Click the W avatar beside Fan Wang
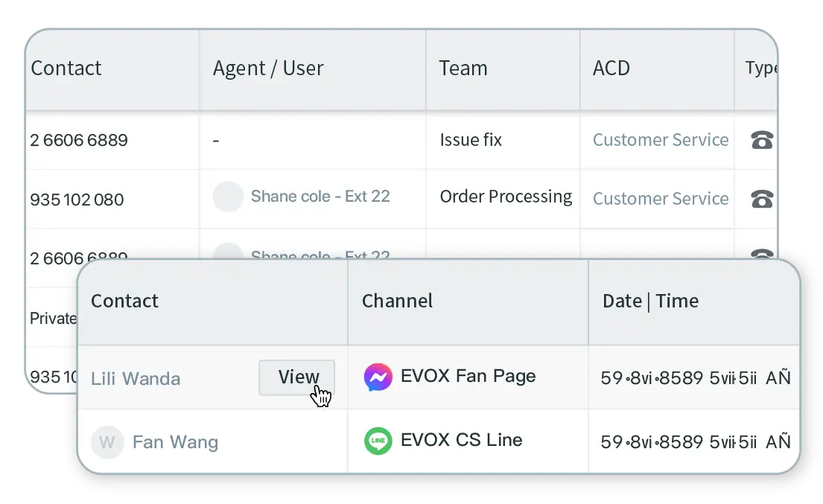The image size is (823, 504). (x=107, y=442)
